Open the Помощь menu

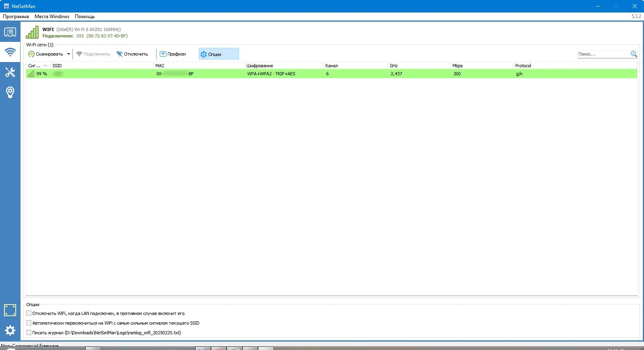pyautogui.click(x=85, y=17)
